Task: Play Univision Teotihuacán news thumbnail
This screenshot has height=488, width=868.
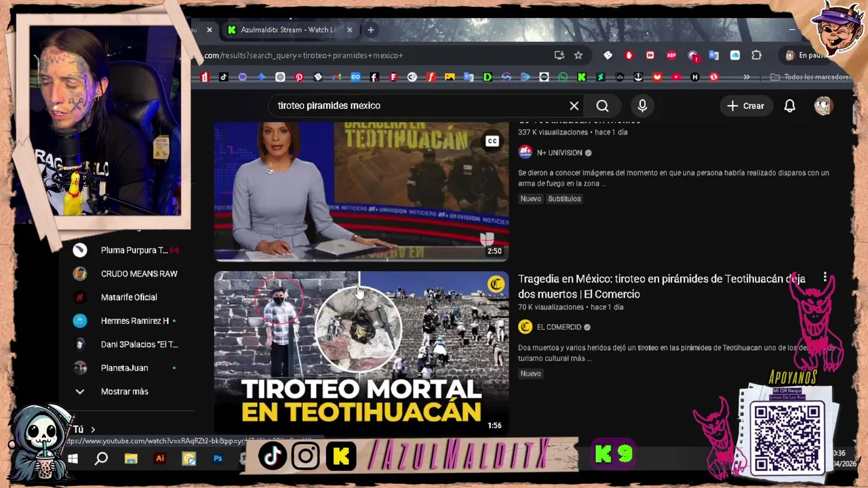Action: tap(361, 192)
